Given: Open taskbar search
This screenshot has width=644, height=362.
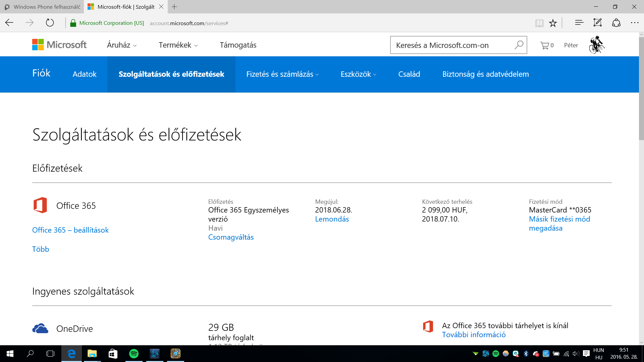Looking at the screenshot, I should [x=30, y=354].
